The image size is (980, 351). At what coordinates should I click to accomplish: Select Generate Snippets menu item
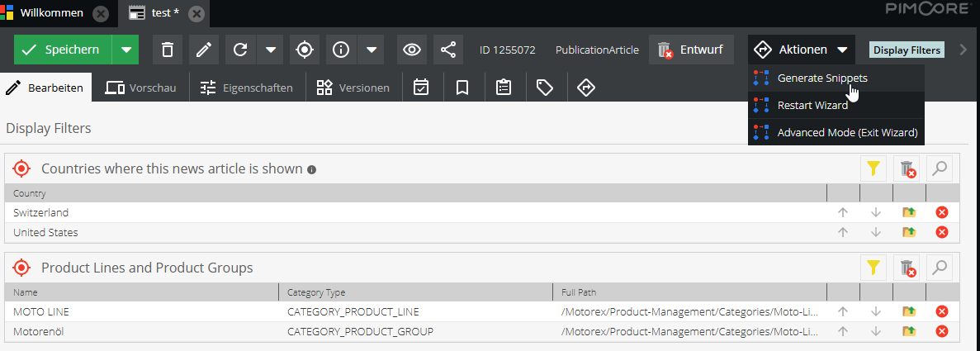coord(821,78)
